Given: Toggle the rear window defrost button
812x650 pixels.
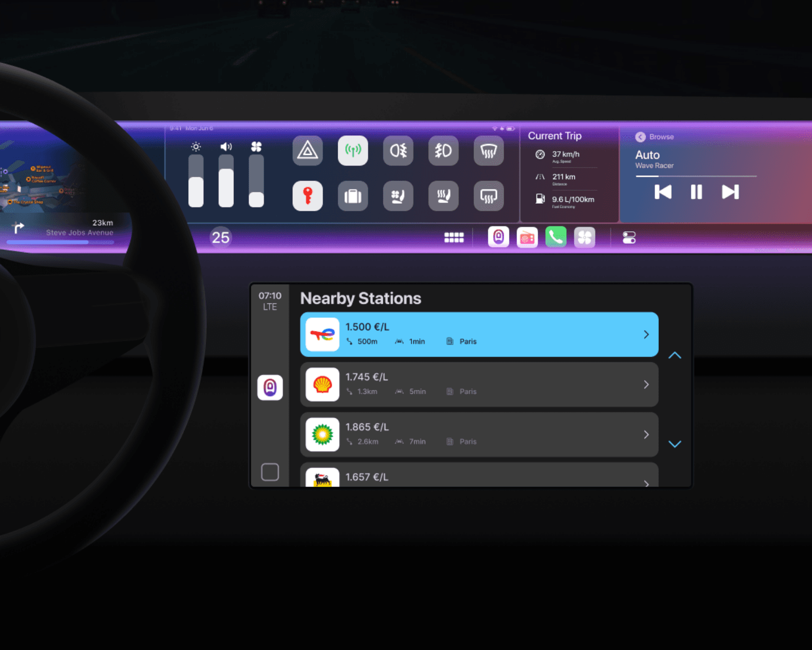Looking at the screenshot, I should click(x=489, y=196).
